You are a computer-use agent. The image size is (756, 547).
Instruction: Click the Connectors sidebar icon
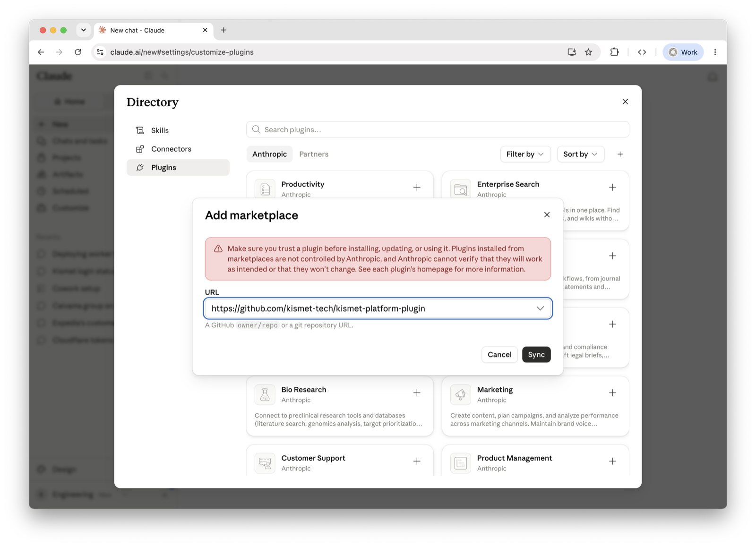(x=140, y=149)
